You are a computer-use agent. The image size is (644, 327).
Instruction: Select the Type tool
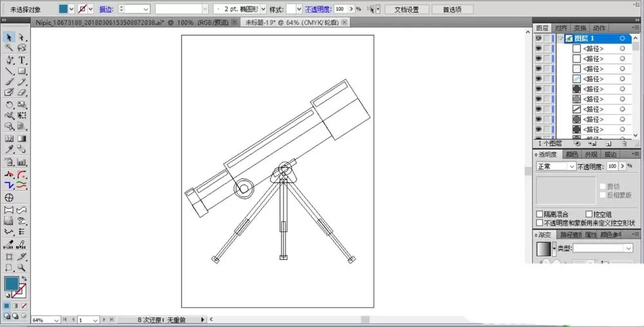click(21, 61)
